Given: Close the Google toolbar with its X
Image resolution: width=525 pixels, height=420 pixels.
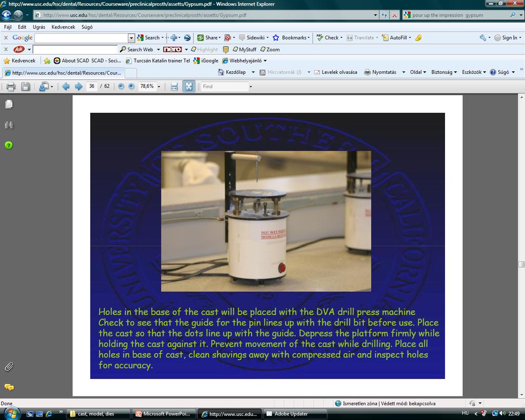Looking at the screenshot, I should pos(6,38).
